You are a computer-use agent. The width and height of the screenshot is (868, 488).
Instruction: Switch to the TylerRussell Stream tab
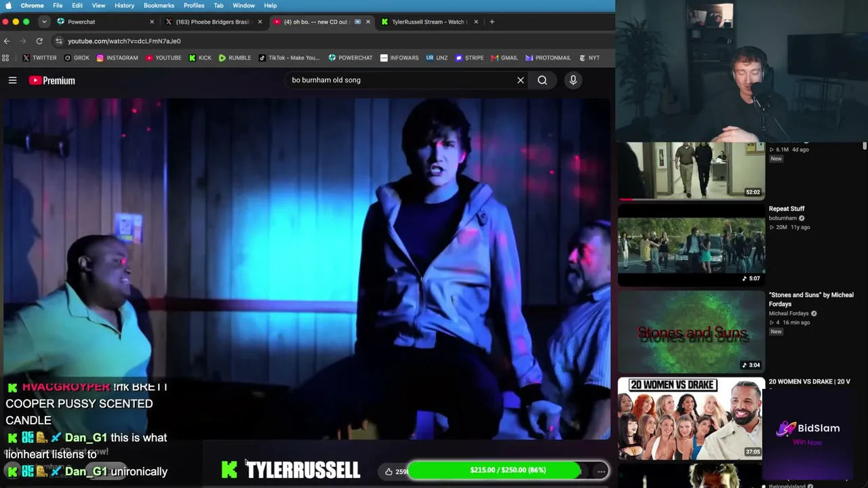click(x=429, y=22)
